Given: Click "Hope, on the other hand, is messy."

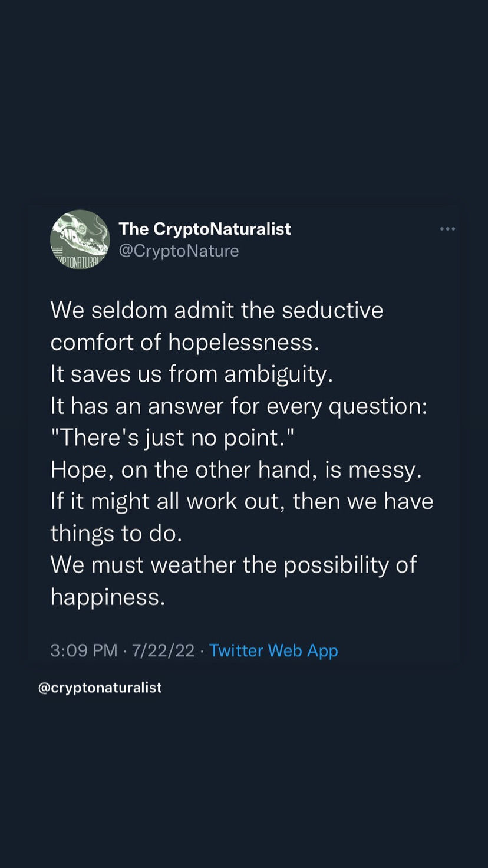Looking at the screenshot, I should [236, 470].
